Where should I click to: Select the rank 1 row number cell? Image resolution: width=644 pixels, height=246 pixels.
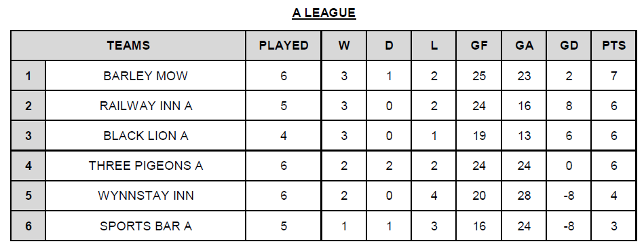(28, 76)
